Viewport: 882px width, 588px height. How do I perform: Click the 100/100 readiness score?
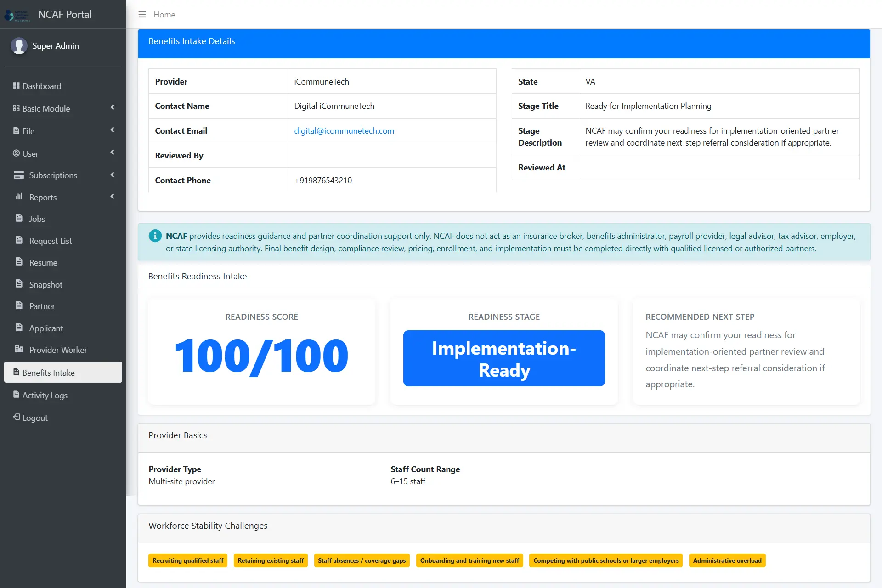[x=261, y=356]
